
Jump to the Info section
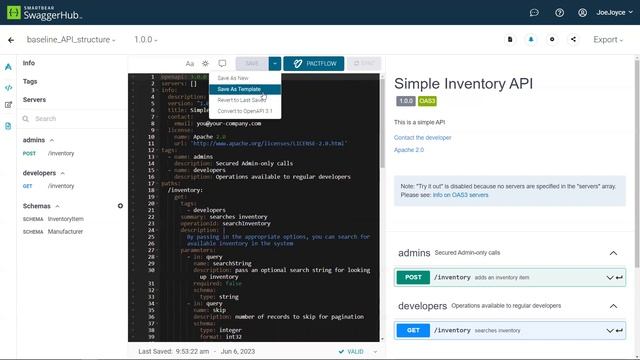[x=29, y=63]
